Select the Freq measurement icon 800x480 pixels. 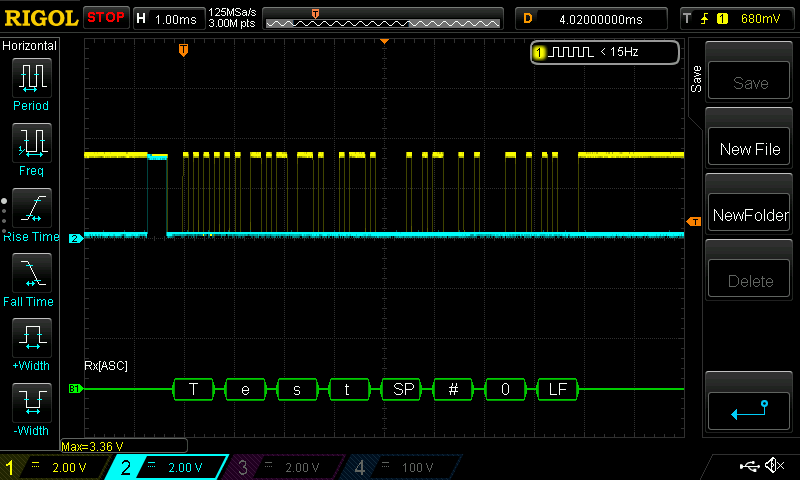[x=31, y=144]
